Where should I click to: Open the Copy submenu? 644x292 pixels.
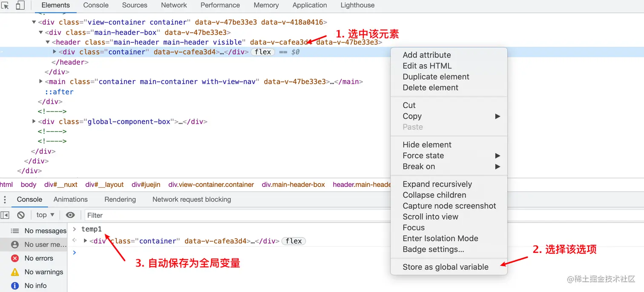[449, 116]
